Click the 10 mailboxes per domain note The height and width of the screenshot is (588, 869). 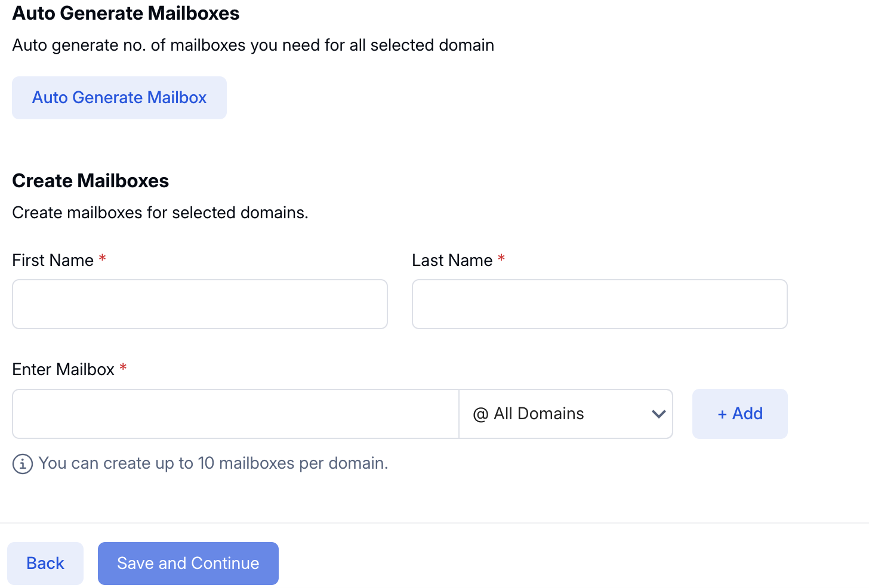213,463
